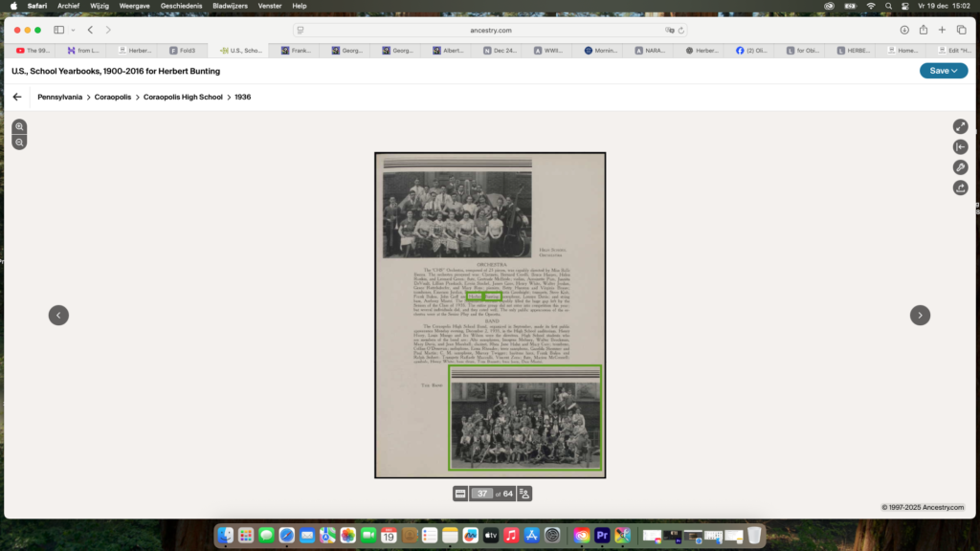The height and width of the screenshot is (551, 980).
Task: Open Safari sidebar dropdown chevron
Action: (x=73, y=30)
